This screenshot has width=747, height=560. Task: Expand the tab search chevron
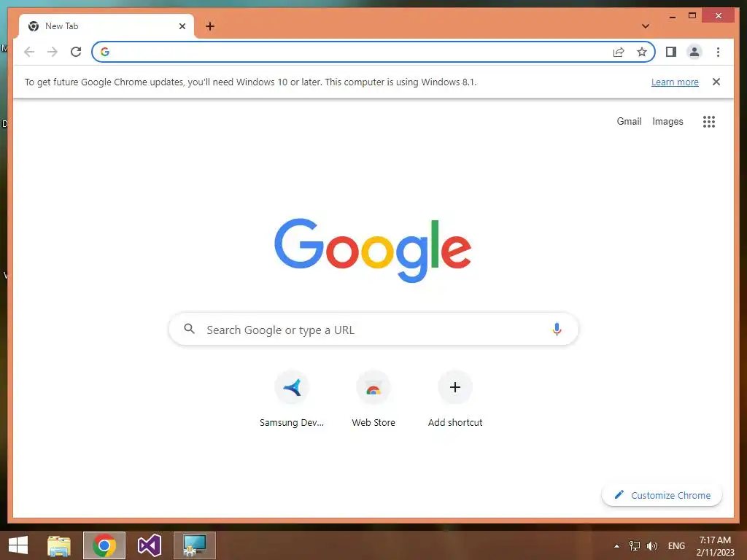[x=646, y=26]
